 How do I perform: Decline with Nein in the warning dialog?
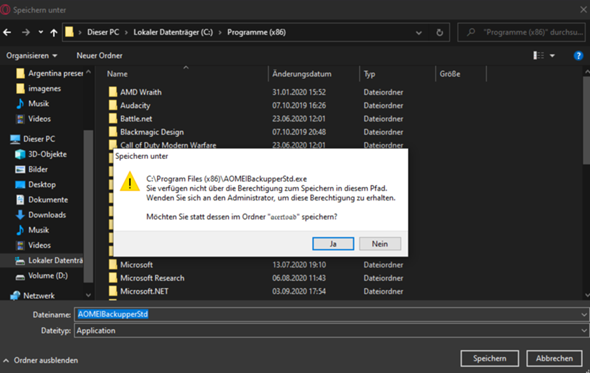pyautogui.click(x=380, y=244)
